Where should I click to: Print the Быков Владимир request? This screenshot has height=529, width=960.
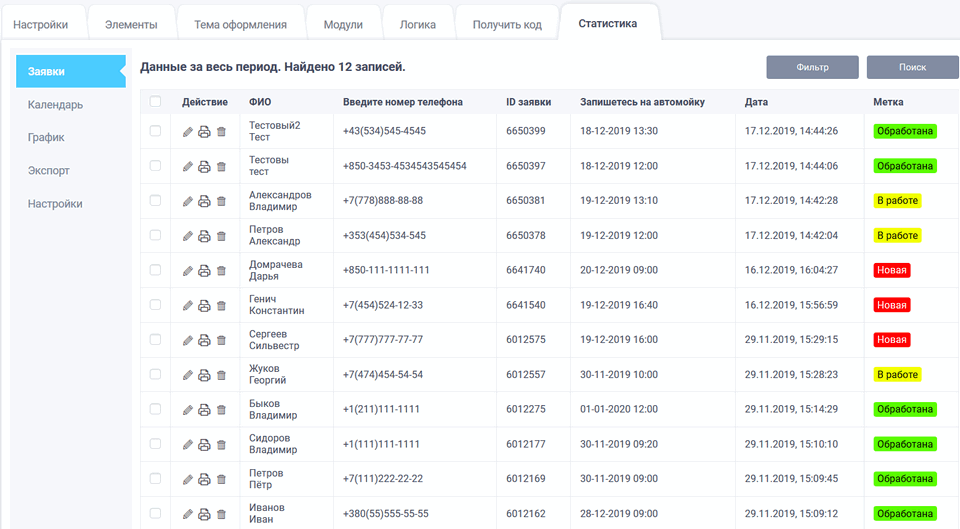point(204,410)
